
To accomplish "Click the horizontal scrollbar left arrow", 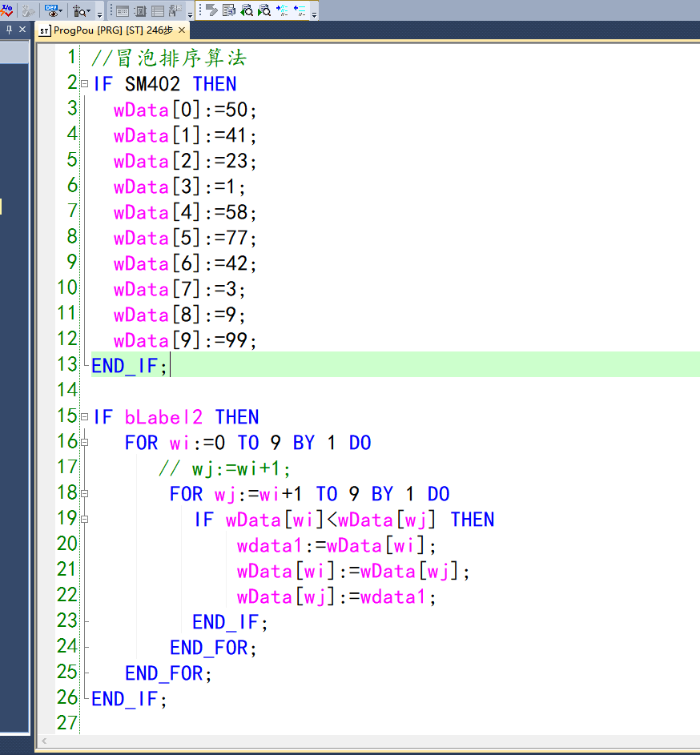I will click(x=43, y=743).
